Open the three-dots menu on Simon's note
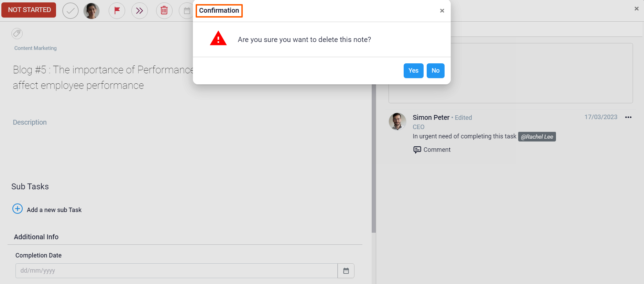Image resolution: width=644 pixels, height=284 pixels. click(x=628, y=117)
